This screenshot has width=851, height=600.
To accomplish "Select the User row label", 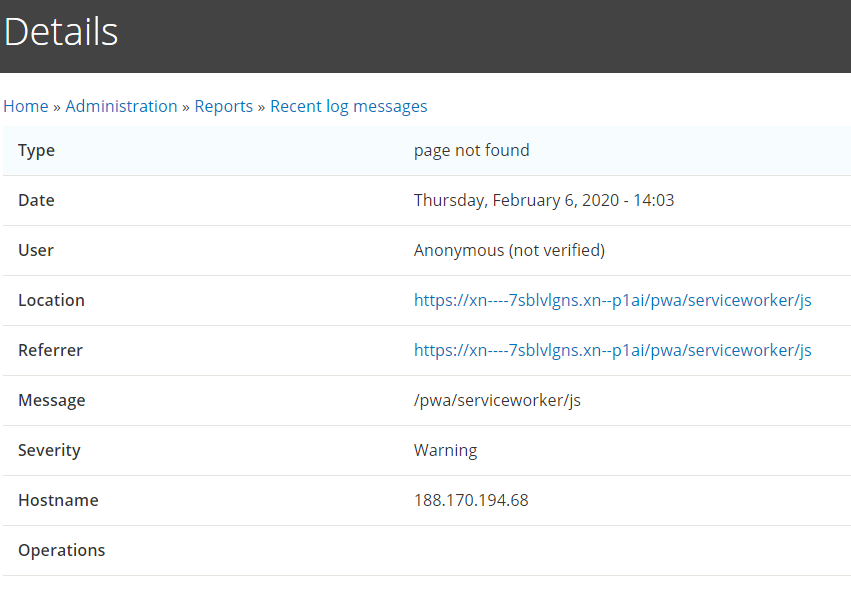I will click(36, 250).
